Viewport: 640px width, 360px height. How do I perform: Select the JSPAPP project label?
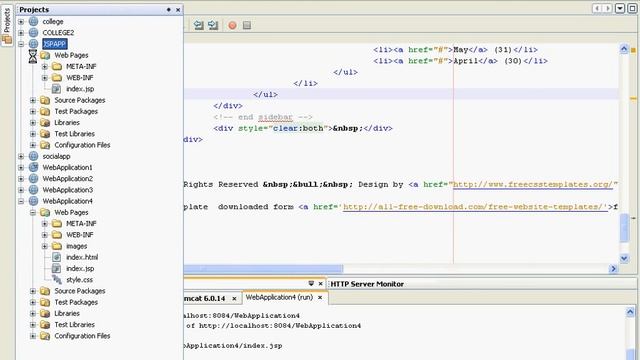pos(54,44)
